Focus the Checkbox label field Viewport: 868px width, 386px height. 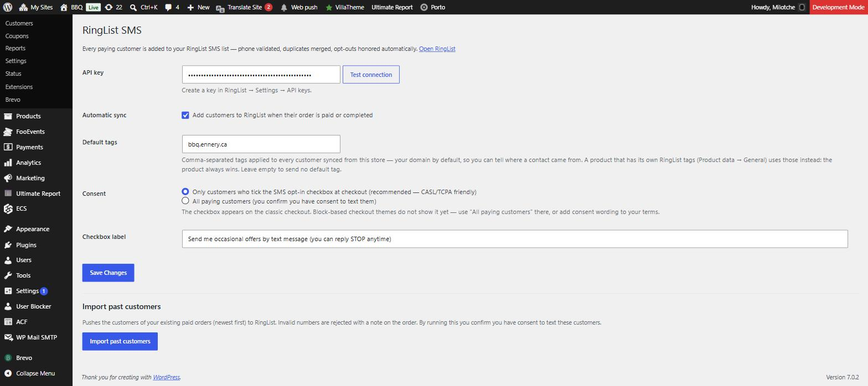point(515,239)
